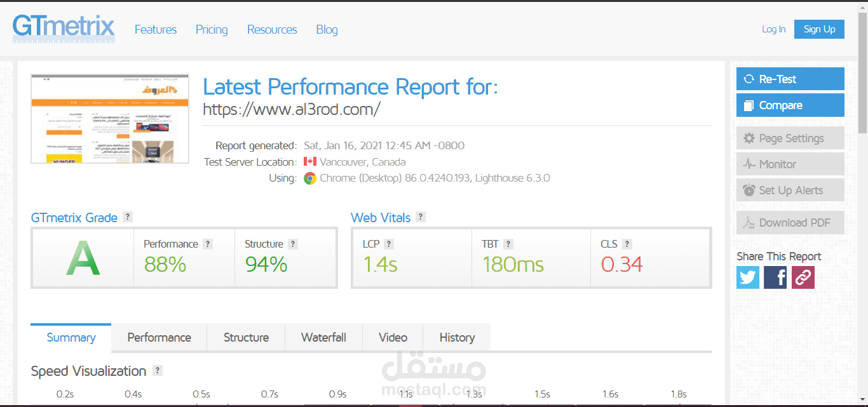Click question mark next to CLS
This screenshot has width=868, height=407.
click(x=627, y=244)
